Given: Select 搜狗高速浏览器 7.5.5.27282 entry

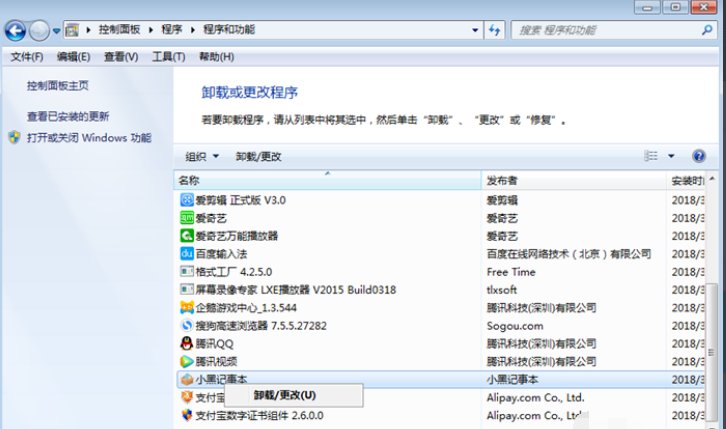Looking at the screenshot, I should [261, 326].
